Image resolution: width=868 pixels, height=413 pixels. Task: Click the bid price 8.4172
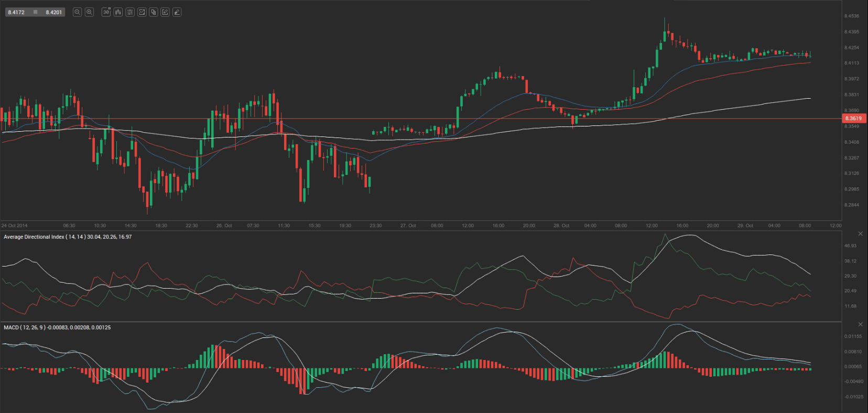pos(16,12)
